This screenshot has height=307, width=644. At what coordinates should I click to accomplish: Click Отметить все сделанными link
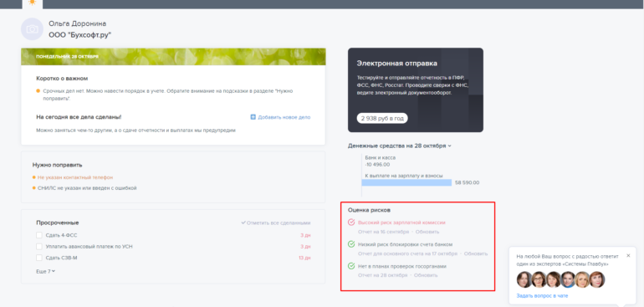[276, 223]
